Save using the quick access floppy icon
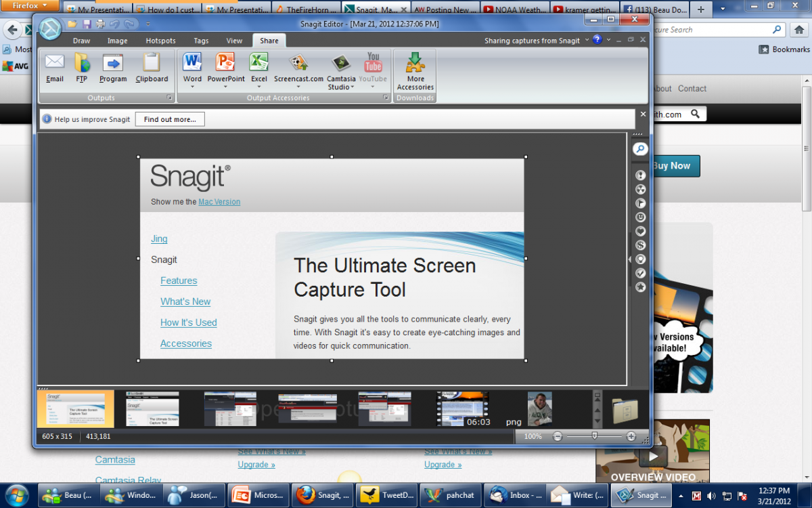Screen dimensions: 812x508 click(87, 24)
